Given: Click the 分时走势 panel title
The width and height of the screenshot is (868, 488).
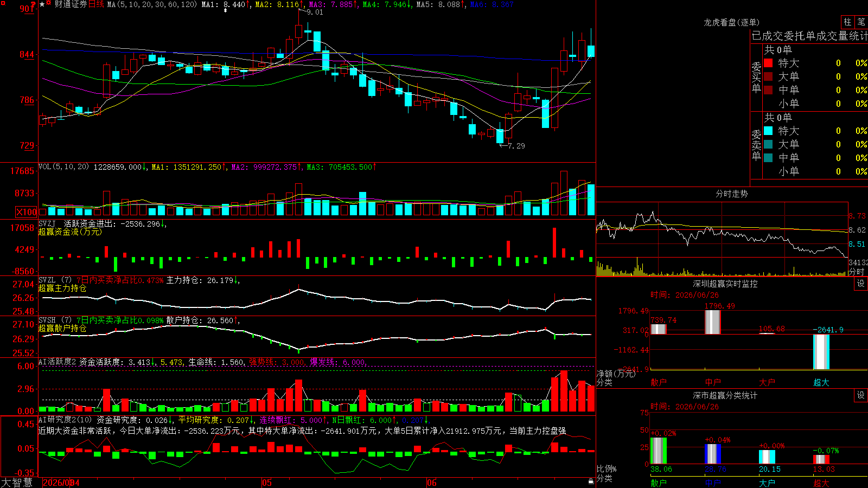Looking at the screenshot, I should coord(731,194).
